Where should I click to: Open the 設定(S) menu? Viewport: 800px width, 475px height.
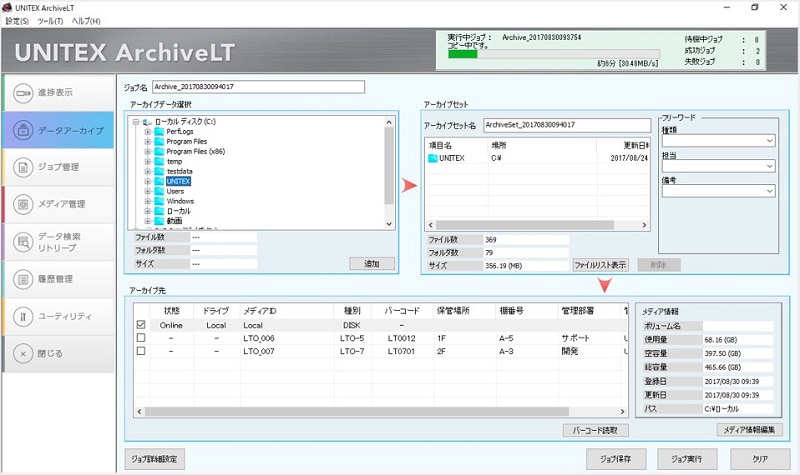pos(17,21)
